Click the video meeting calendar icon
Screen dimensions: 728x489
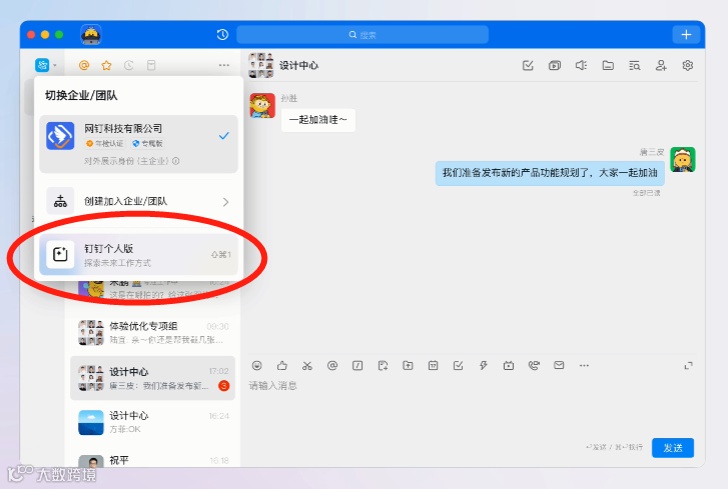point(508,365)
